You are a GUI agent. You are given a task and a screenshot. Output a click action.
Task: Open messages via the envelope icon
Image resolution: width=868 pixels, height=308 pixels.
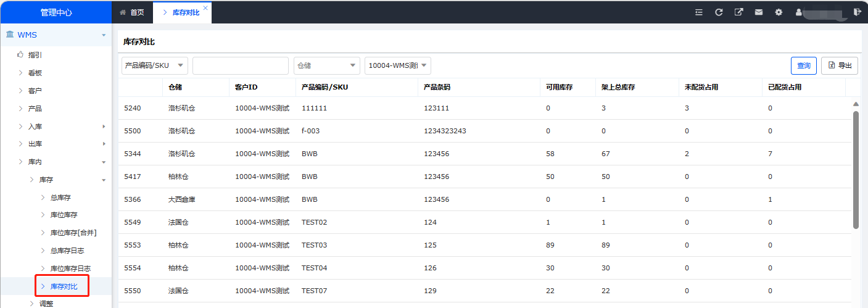[759, 12]
